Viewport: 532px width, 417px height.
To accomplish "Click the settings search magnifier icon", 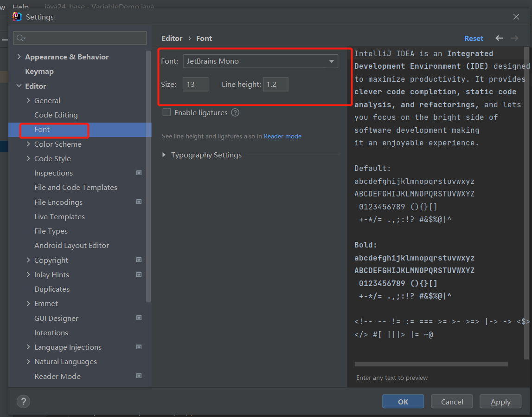I will coord(21,38).
